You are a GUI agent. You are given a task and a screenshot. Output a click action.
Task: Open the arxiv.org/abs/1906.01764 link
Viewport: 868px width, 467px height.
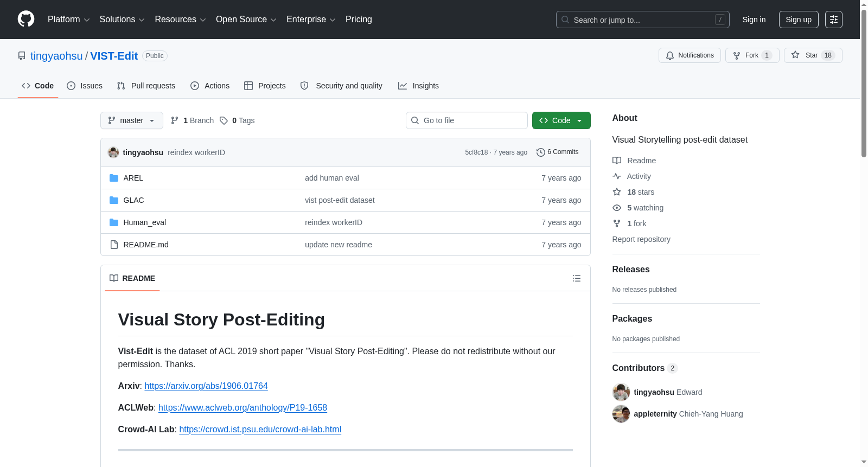(x=206, y=386)
